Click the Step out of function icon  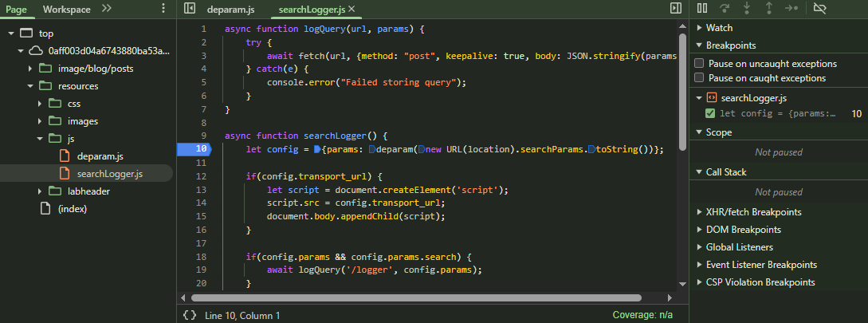coord(769,8)
